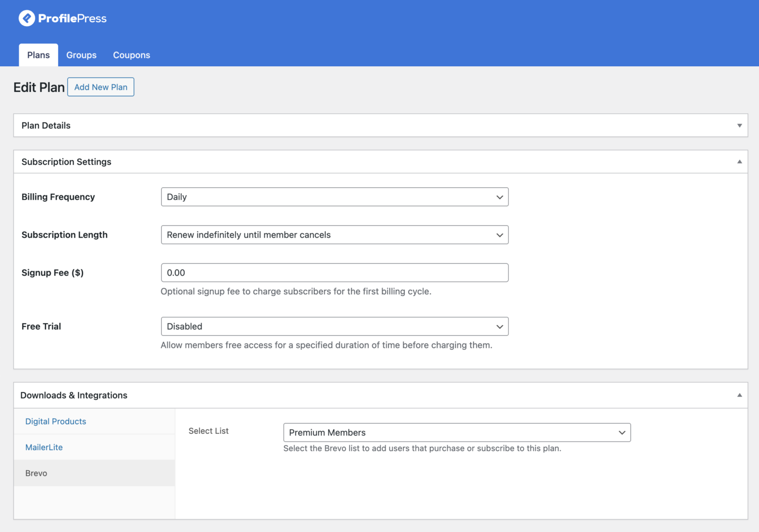Click the ProfilePress brand name text

click(x=72, y=19)
